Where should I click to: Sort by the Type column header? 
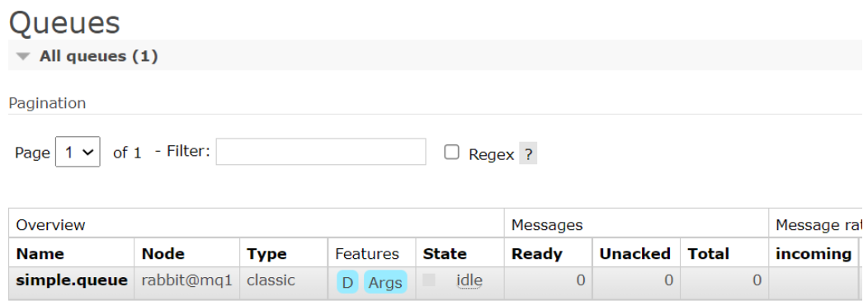pyautogui.click(x=267, y=254)
